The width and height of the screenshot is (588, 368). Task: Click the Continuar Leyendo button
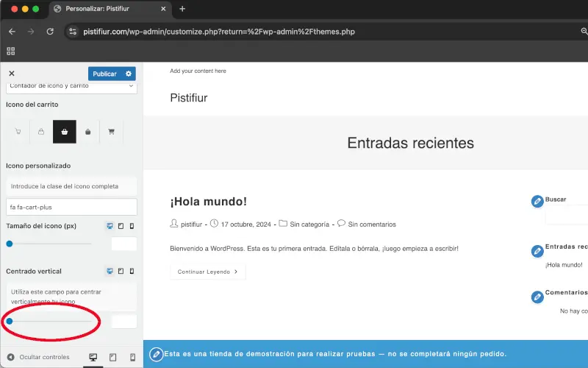(208, 272)
